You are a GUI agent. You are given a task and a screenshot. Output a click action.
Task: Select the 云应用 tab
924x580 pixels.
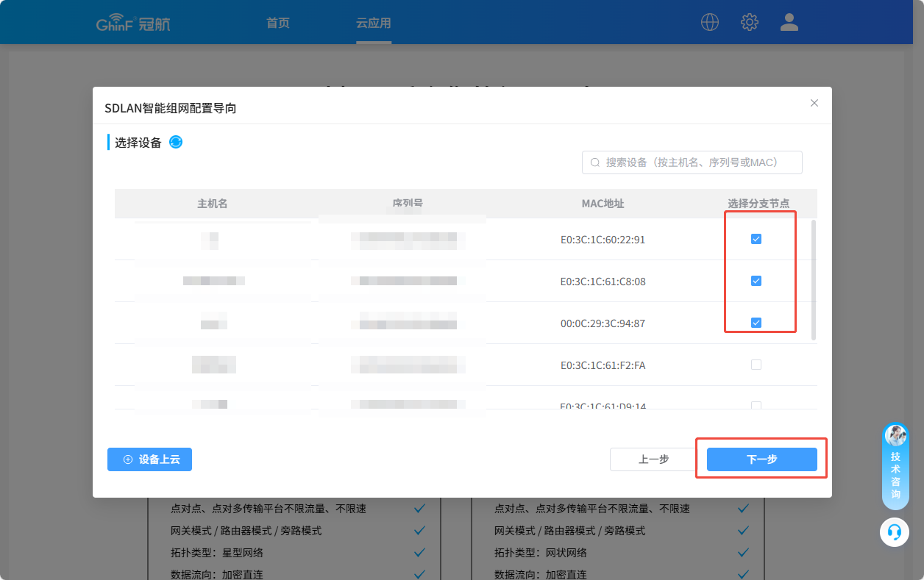374,23
